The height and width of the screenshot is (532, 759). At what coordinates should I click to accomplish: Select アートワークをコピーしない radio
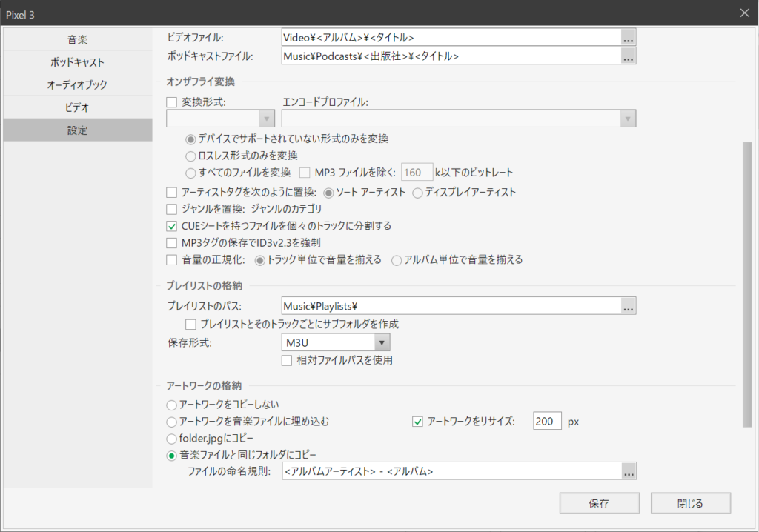click(171, 405)
